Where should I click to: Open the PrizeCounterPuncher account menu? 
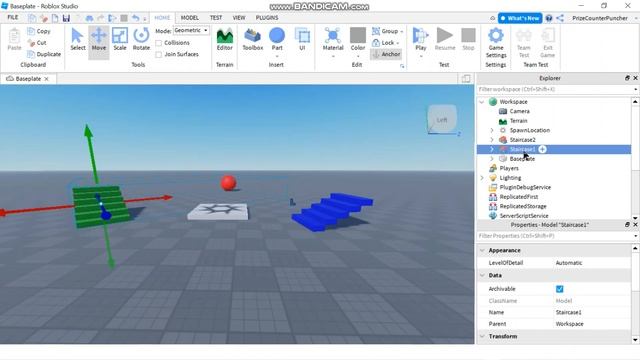coord(600,18)
